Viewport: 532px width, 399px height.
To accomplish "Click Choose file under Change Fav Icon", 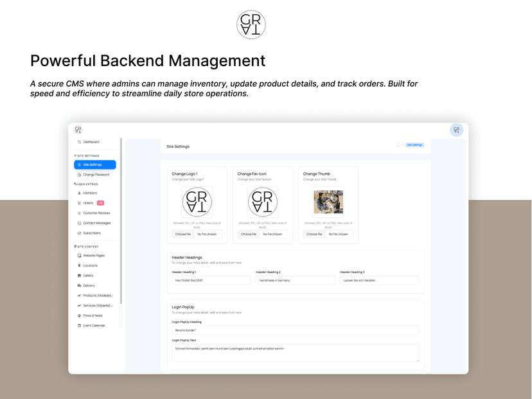I will click(x=247, y=234).
